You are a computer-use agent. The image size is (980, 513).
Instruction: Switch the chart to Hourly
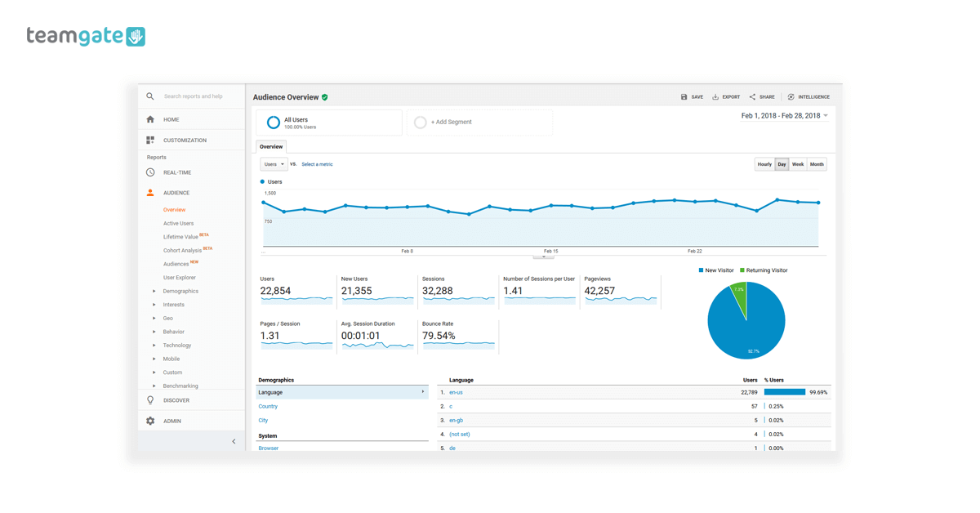click(764, 164)
